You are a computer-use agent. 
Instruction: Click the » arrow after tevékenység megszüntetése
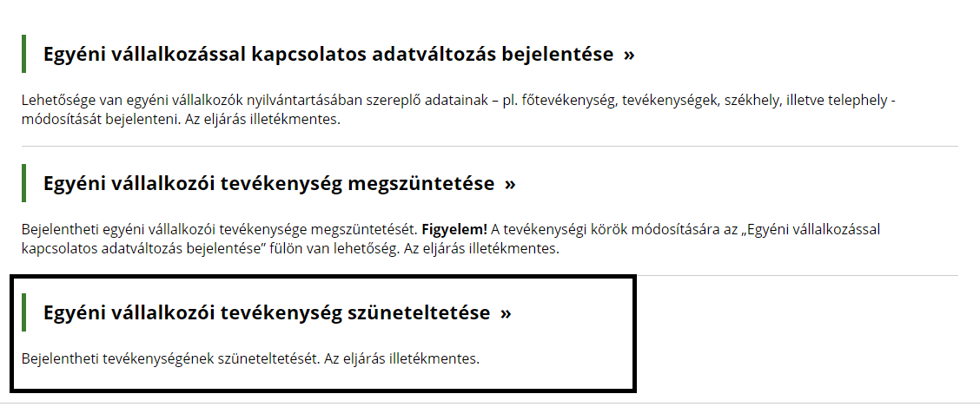[510, 184]
